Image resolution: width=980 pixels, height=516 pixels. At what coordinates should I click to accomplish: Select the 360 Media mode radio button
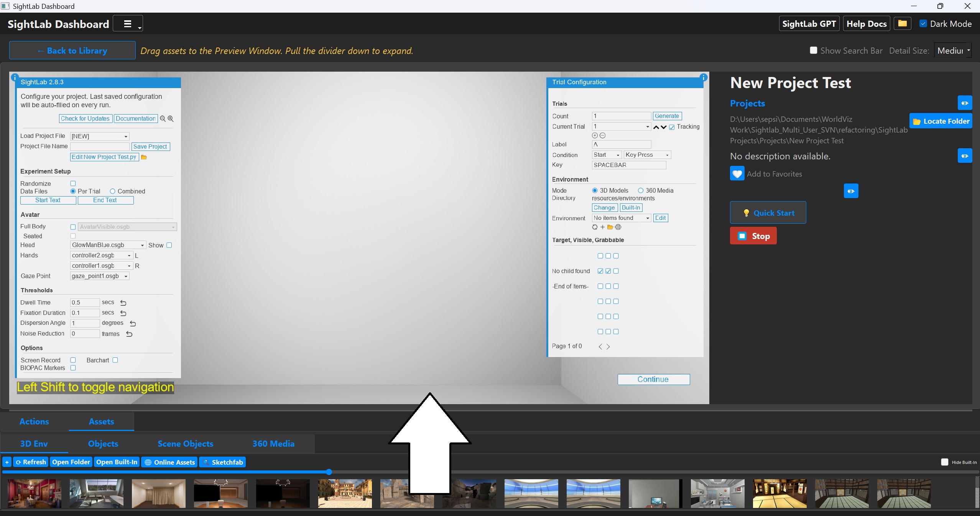(640, 190)
